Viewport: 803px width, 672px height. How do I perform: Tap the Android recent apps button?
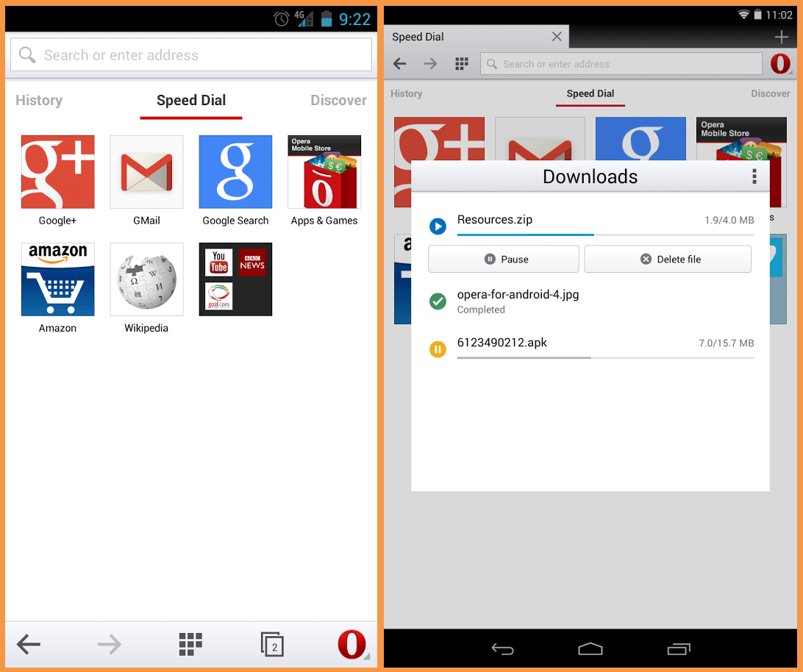click(679, 649)
